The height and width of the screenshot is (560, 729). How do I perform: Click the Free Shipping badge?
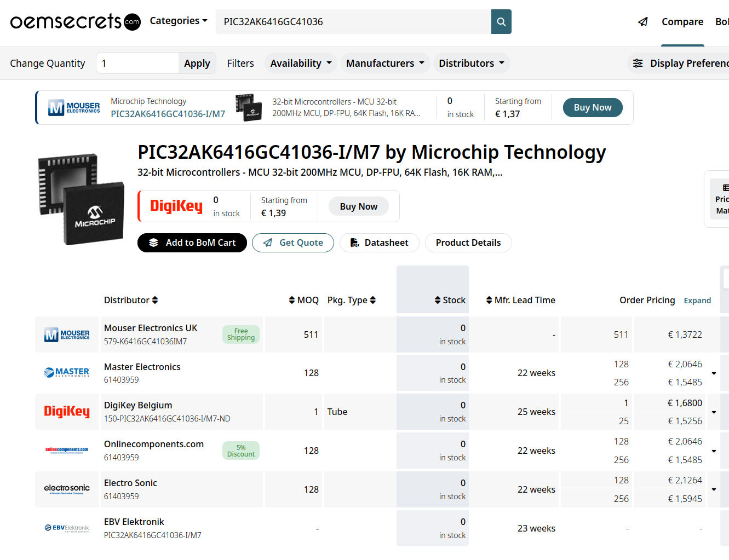(241, 334)
